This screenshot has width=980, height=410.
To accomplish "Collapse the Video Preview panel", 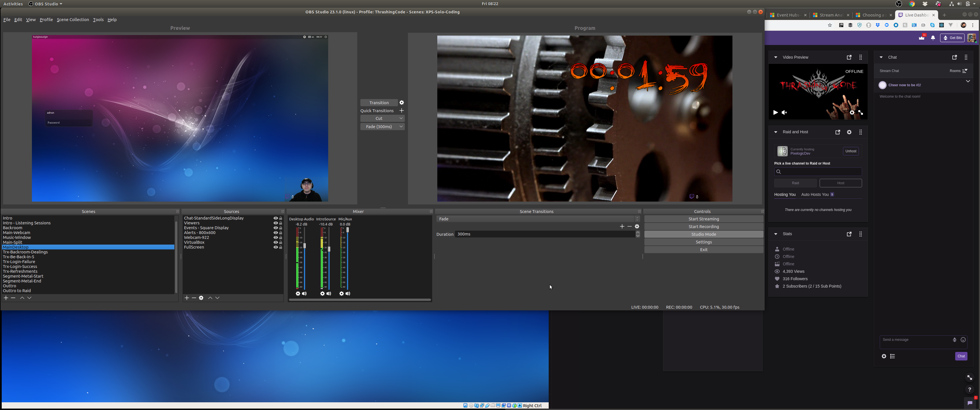I will coord(775,58).
